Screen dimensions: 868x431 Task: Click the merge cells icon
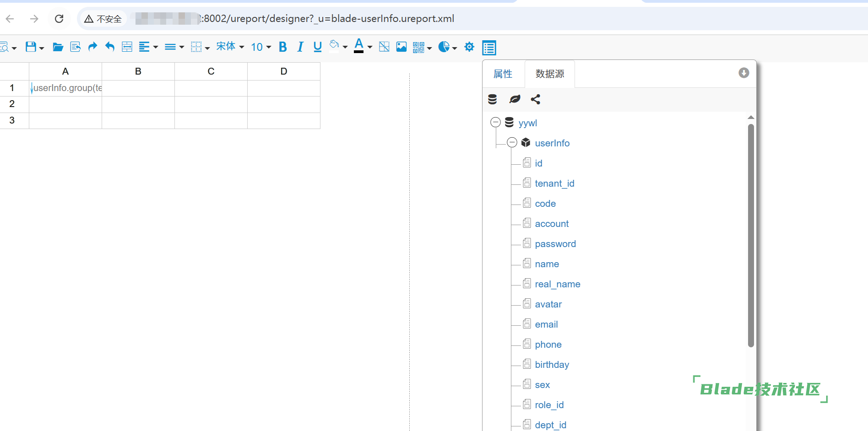(127, 47)
